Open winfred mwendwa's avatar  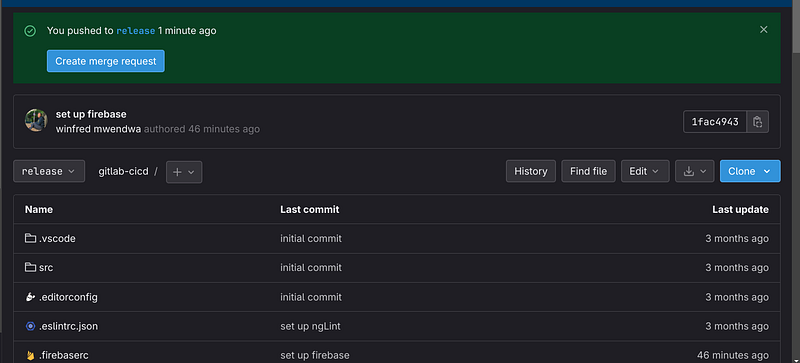(x=36, y=120)
